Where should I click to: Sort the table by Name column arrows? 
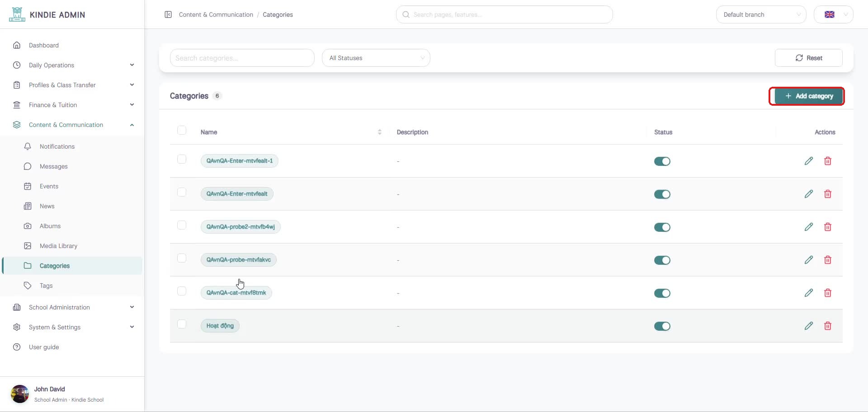[379, 132]
